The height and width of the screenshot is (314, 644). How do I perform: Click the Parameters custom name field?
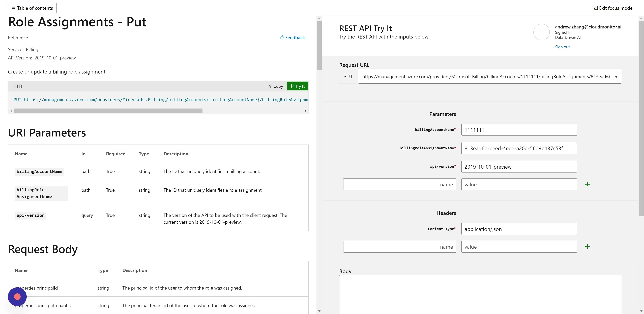click(399, 184)
